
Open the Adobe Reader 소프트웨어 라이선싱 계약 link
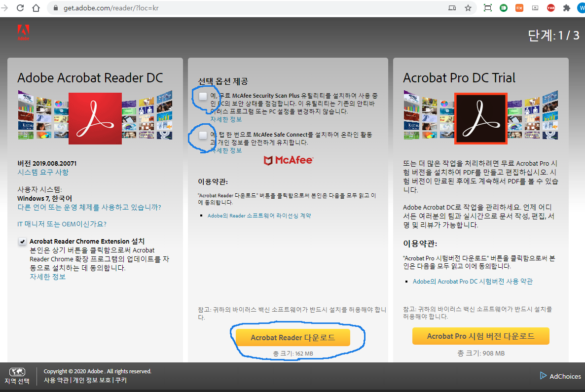point(259,215)
